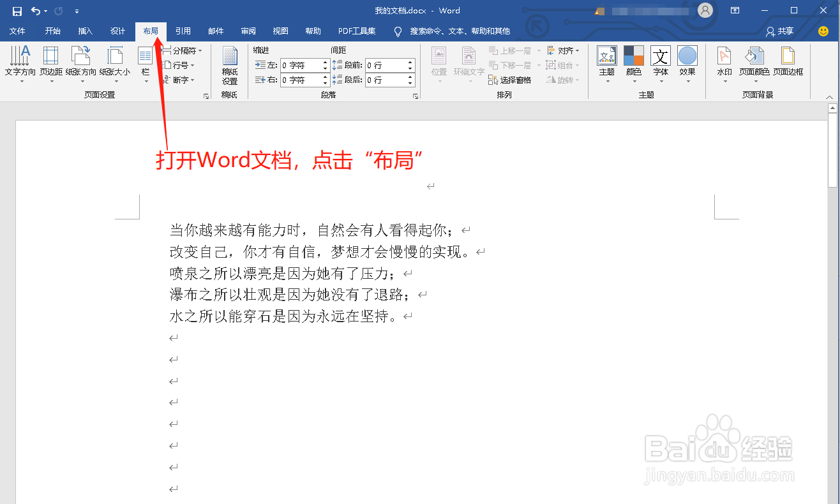This screenshot has height=504, width=840.
Task: Open 水印 watermark options
Action: coord(724,64)
